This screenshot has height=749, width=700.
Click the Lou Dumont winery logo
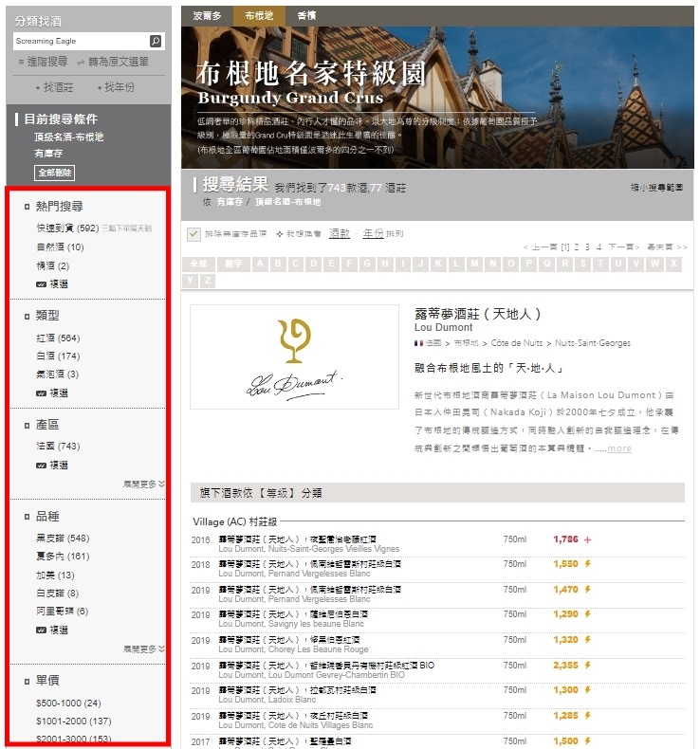tap(294, 356)
